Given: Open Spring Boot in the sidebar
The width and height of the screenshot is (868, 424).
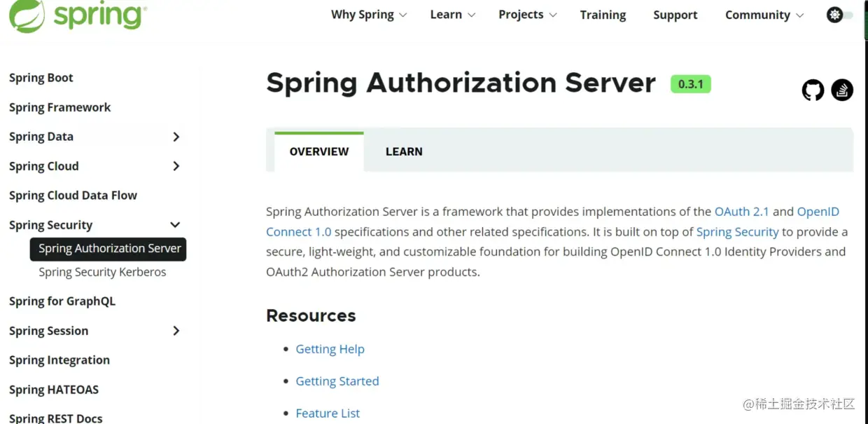Looking at the screenshot, I should point(41,78).
